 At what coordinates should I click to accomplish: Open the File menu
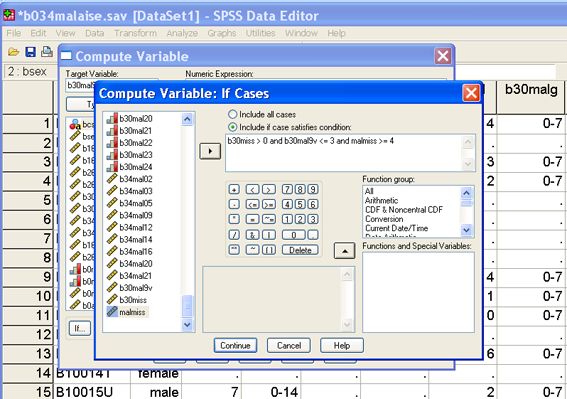point(14,33)
